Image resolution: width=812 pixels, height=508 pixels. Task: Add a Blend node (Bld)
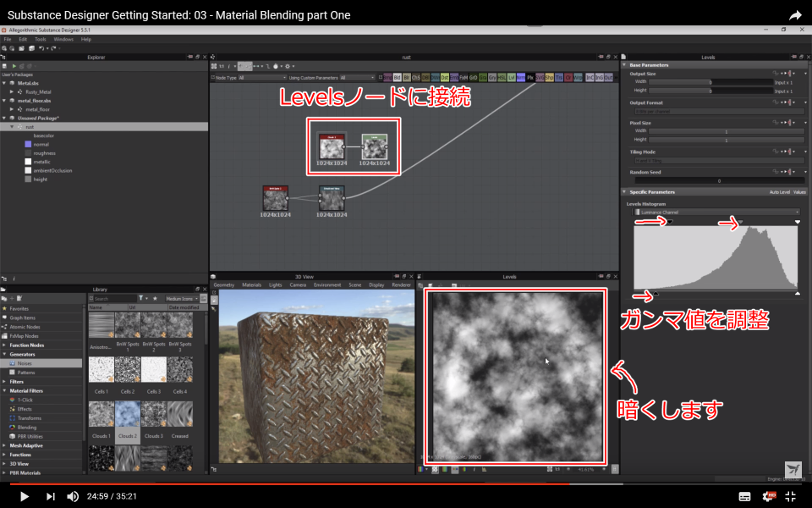398,77
